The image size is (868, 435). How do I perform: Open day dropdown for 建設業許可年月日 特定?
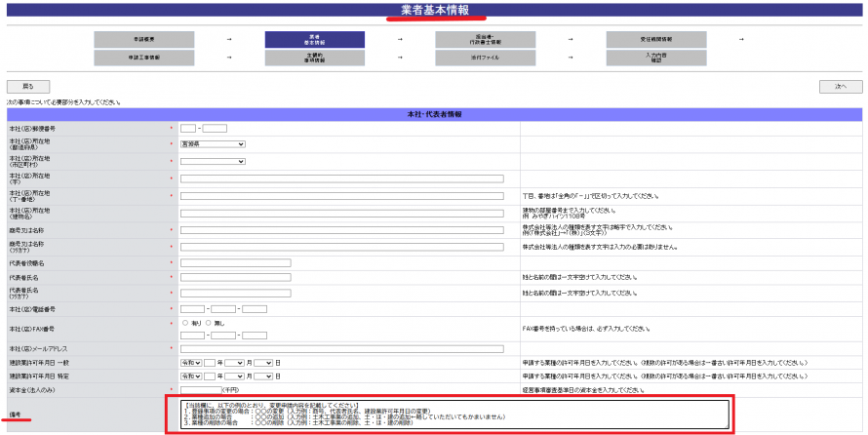[263, 376]
